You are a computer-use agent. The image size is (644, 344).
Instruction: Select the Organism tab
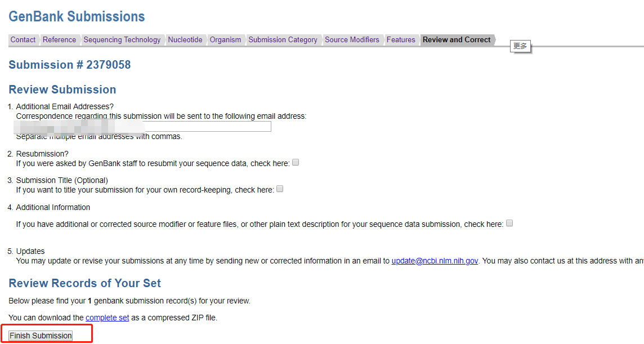point(225,40)
